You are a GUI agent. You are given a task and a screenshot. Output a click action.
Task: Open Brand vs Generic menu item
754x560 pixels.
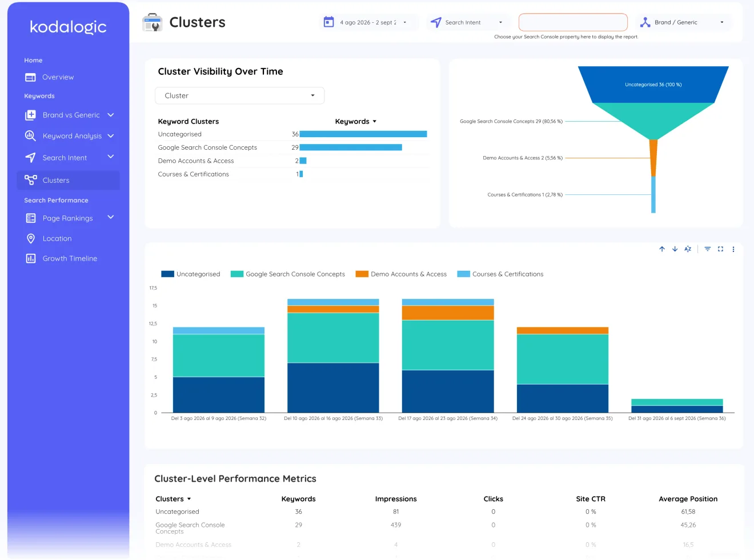pos(71,115)
